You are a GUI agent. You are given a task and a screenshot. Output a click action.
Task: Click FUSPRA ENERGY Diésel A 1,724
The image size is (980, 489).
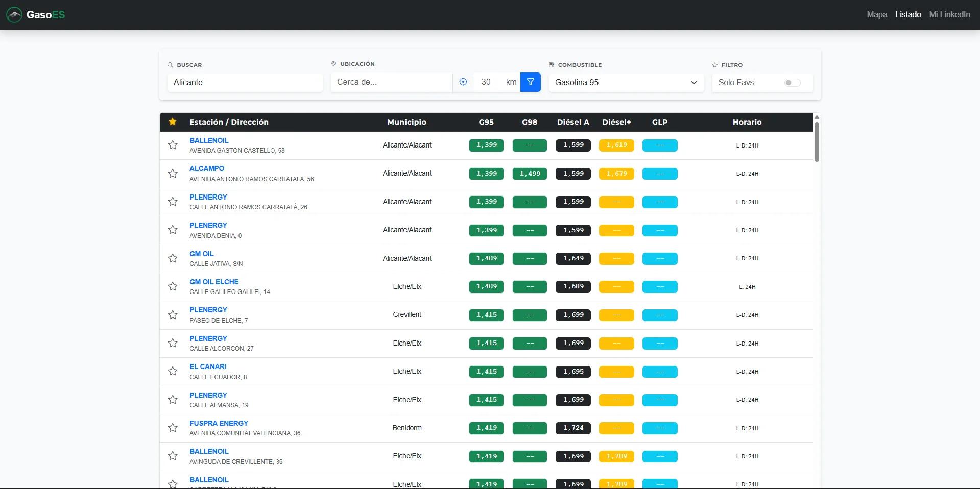coord(573,428)
